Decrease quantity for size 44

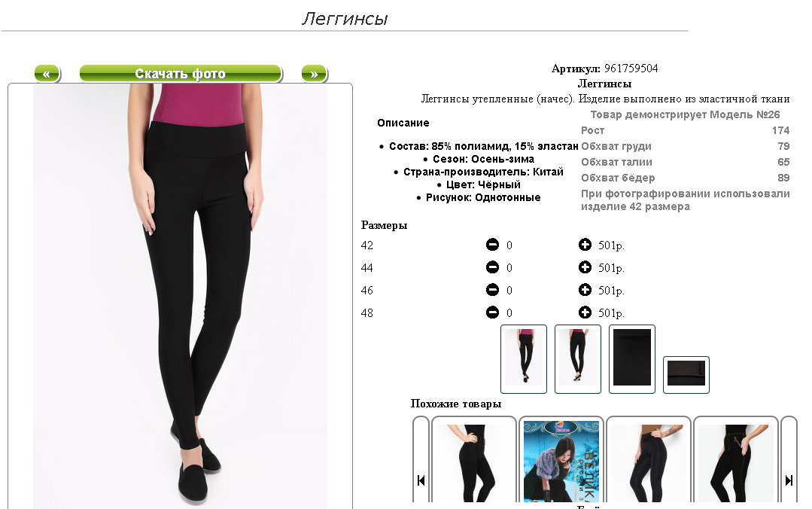[492, 267]
